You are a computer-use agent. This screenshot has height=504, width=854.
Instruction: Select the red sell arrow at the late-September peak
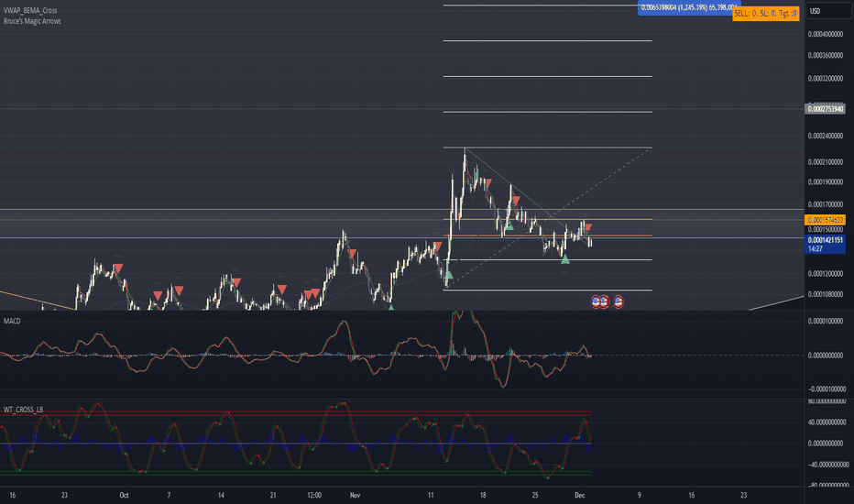tap(118, 268)
